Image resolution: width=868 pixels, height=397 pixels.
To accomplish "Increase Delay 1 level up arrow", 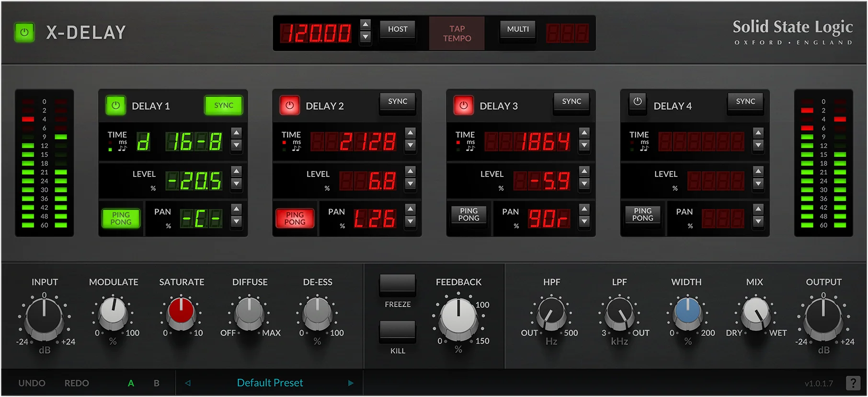I will tap(236, 171).
